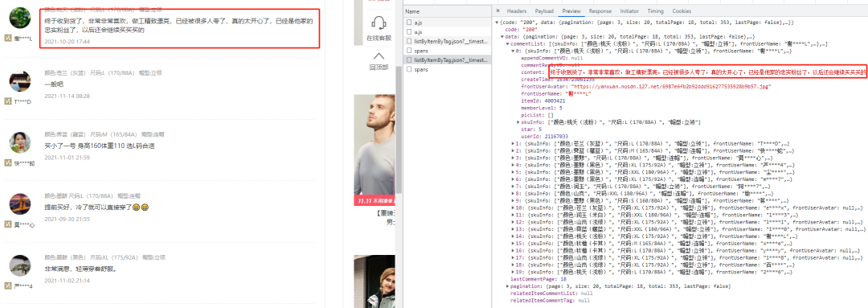The image size is (868, 308).
Task: Click the member badge beside user T****D
Action: pyautogui.click(x=8, y=101)
